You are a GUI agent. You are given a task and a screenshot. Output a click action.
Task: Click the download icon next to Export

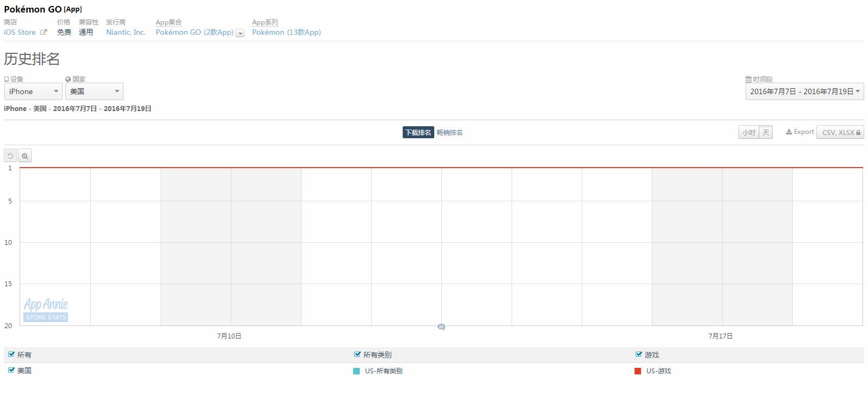[x=789, y=132]
